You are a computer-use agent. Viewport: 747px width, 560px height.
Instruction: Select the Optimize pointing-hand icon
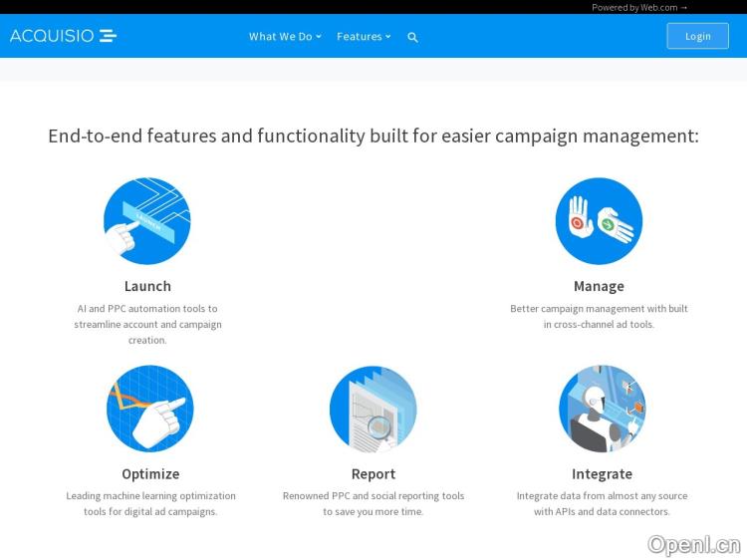coord(150,409)
